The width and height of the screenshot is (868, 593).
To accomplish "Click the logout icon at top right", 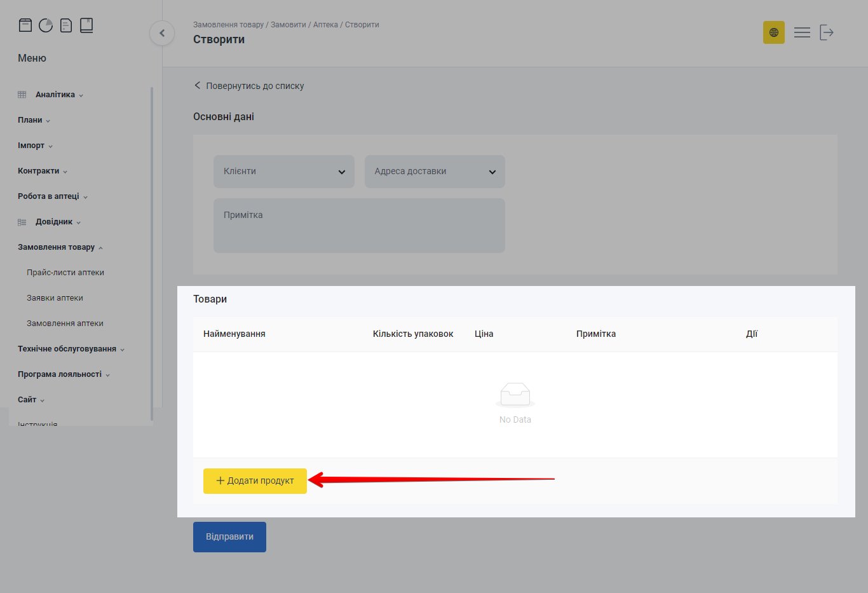I will pos(826,32).
